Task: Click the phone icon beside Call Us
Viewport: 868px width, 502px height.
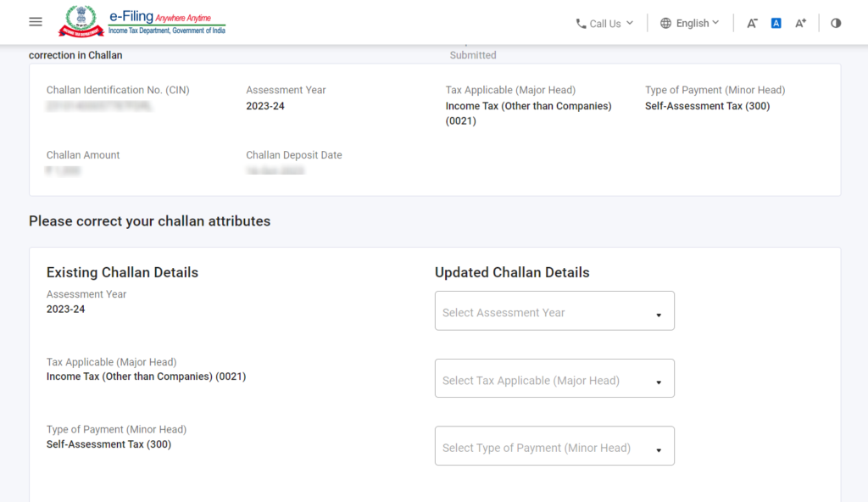Action: (581, 23)
